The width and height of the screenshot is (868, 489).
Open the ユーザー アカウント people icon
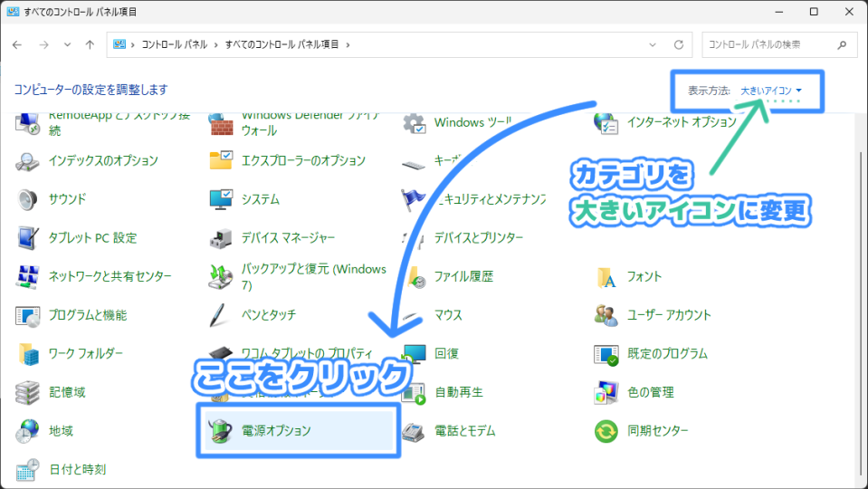coord(606,315)
